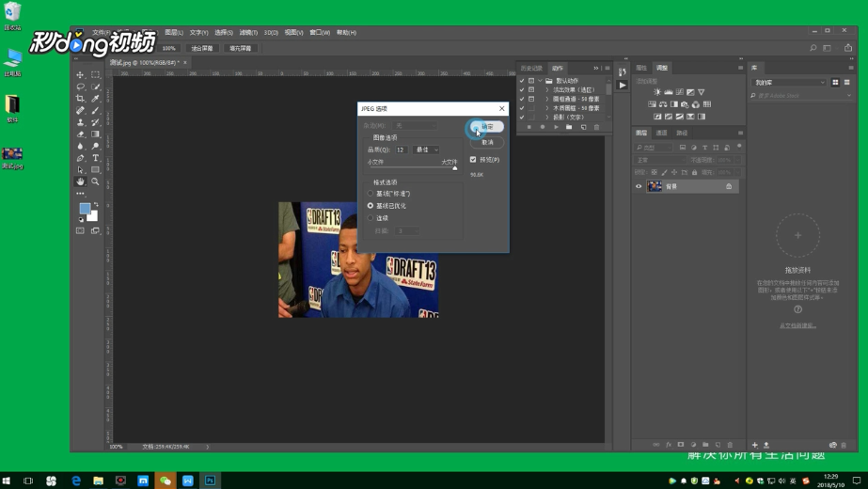Open the 选择(S) menu

coord(224,33)
